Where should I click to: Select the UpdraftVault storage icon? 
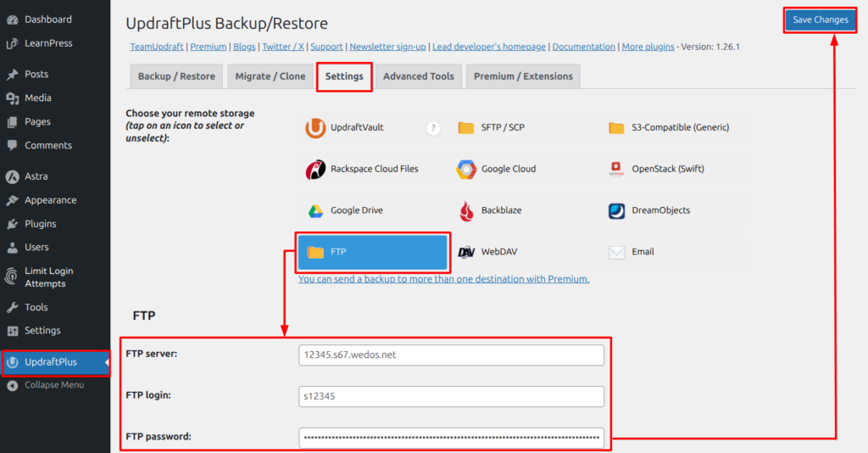coord(315,128)
